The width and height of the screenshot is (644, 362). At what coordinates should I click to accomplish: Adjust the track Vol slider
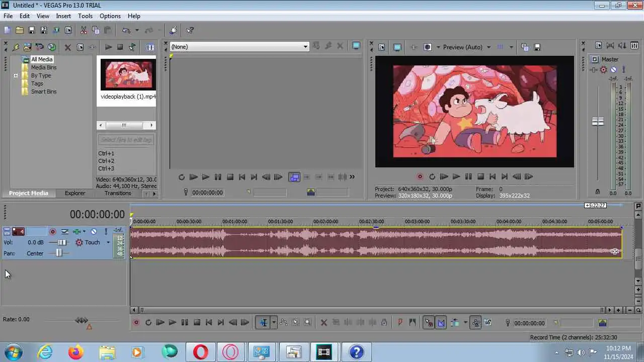pyautogui.click(x=61, y=242)
